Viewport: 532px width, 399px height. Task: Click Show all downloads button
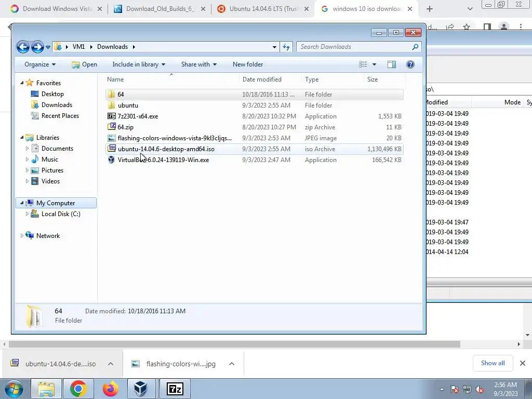(x=493, y=363)
